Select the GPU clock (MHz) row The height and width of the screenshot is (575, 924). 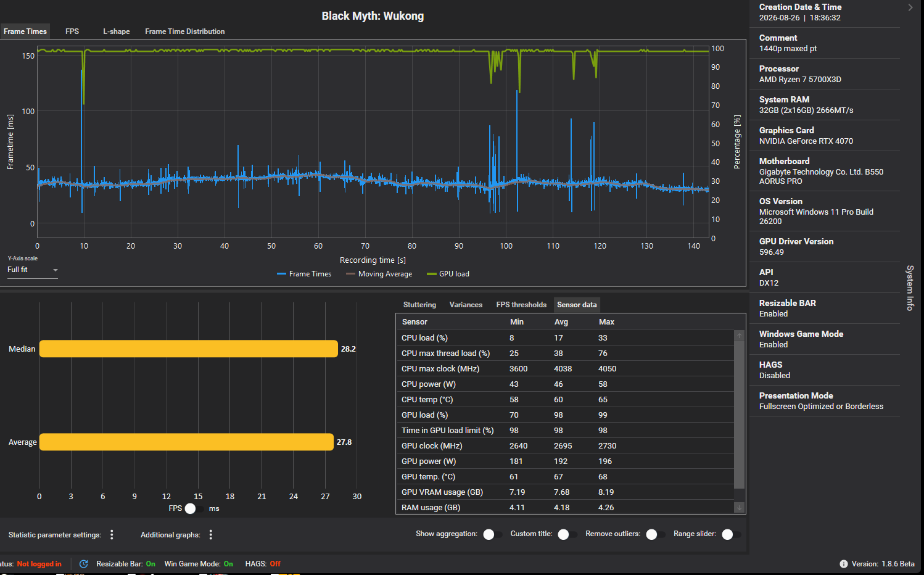tap(565, 445)
